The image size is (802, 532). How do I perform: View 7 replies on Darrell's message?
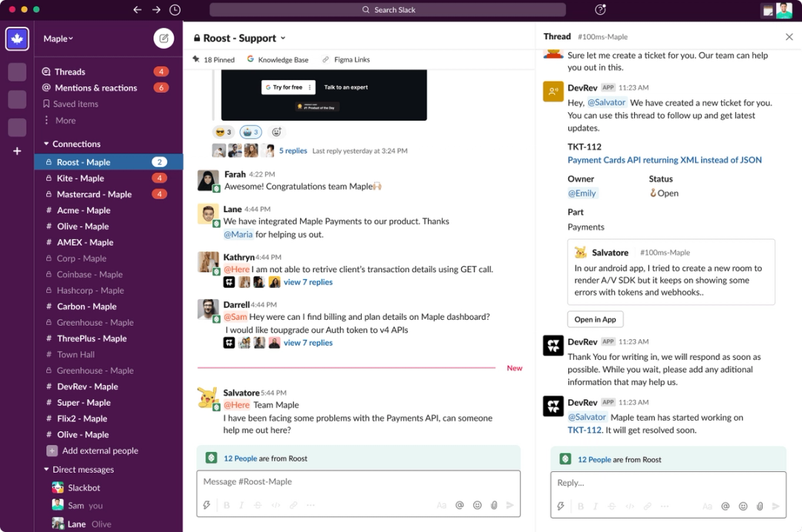coord(308,343)
